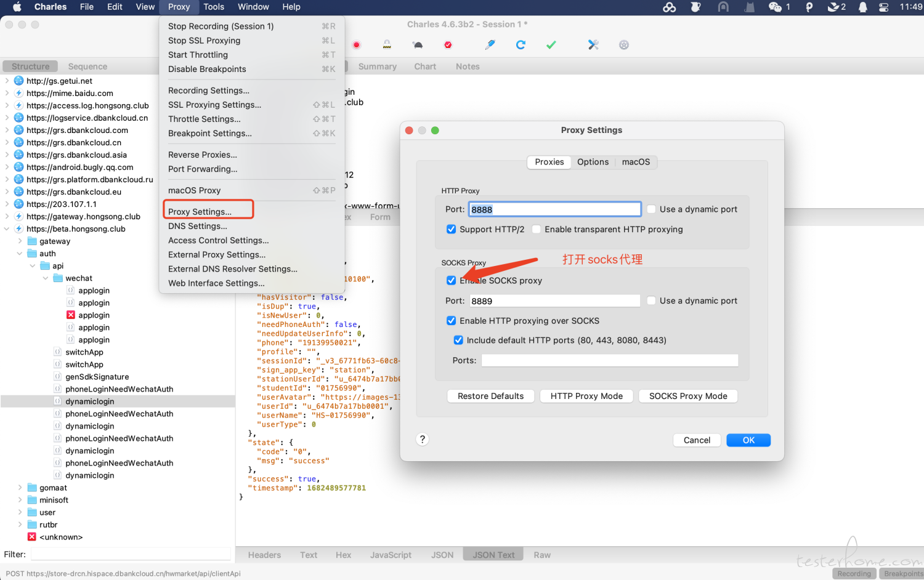Screen dimensions: 924x580
Task: Open Control Center from the menu bar
Action: tap(883, 7)
